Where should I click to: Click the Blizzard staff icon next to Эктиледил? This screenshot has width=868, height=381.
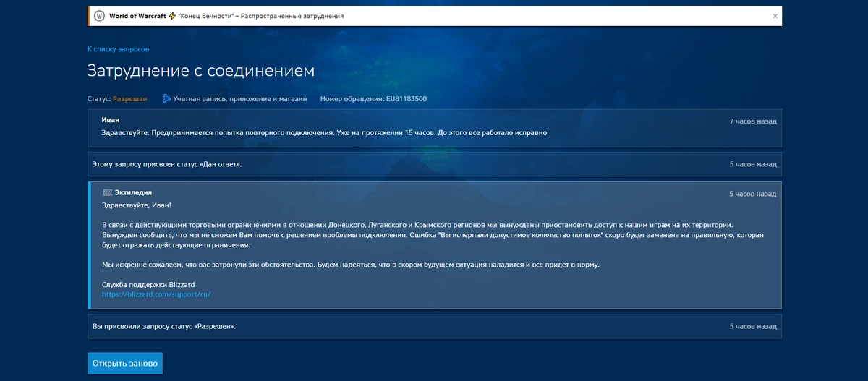tap(107, 192)
